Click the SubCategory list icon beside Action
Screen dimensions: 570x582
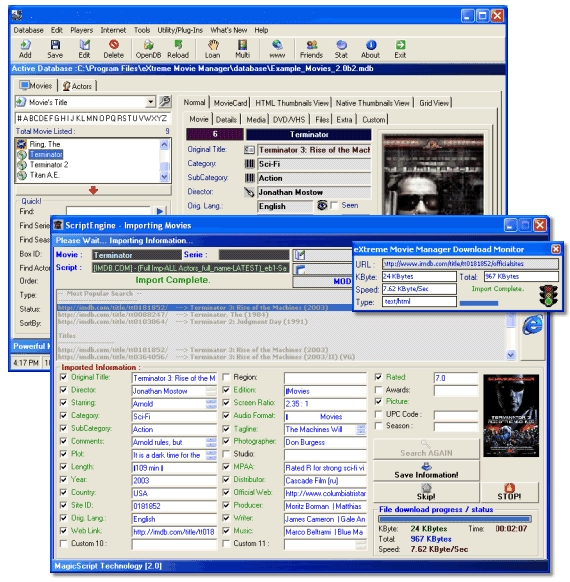click(x=249, y=178)
